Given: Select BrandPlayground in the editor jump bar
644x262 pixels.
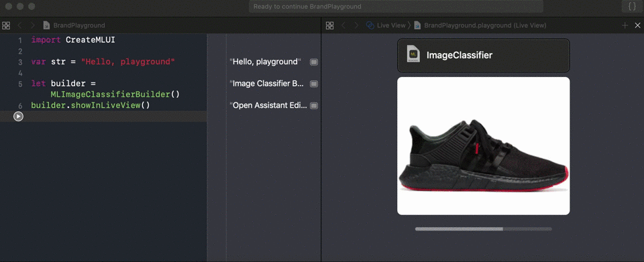Looking at the screenshot, I should pos(79,25).
